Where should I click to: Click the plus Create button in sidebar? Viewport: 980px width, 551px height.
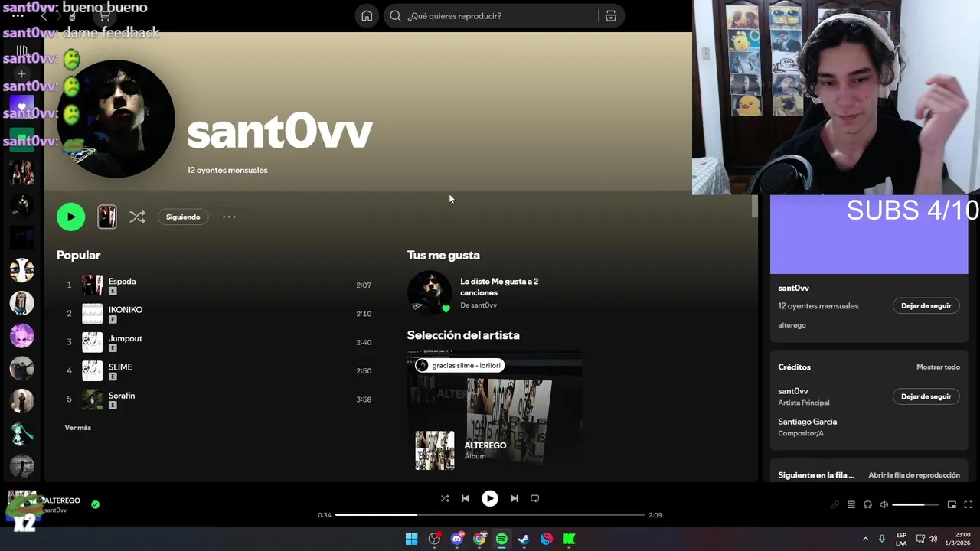pos(21,74)
